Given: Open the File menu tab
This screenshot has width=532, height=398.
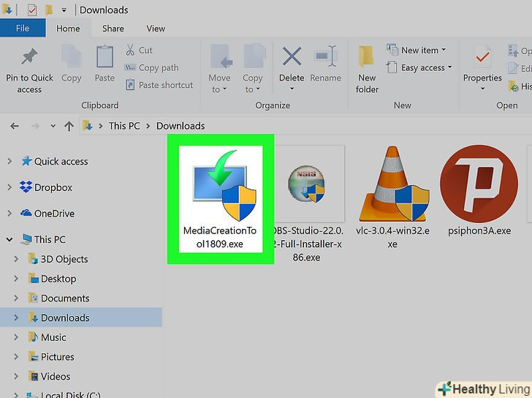Looking at the screenshot, I should coord(23,29).
